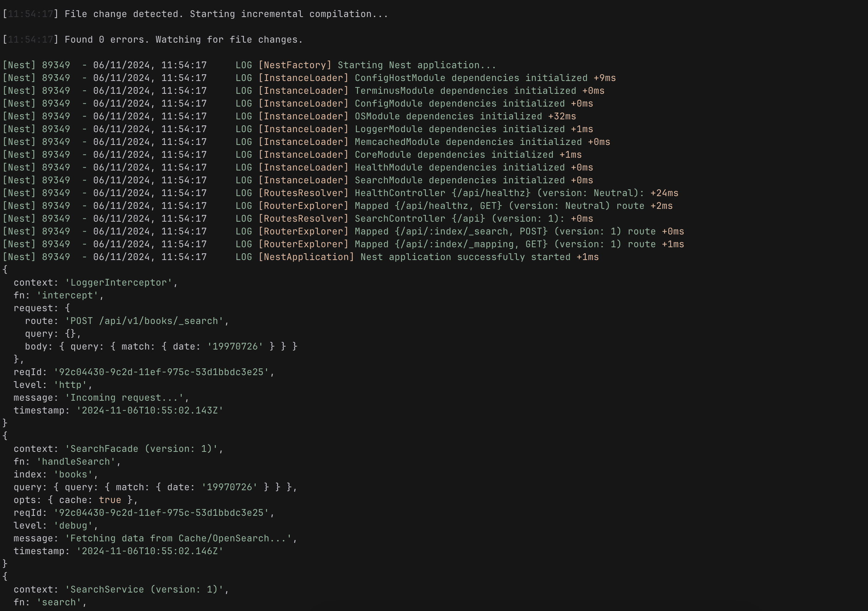The height and width of the screenshot is (611, 868).
Task: Click the body query match date line
Action: pos(161,347)
